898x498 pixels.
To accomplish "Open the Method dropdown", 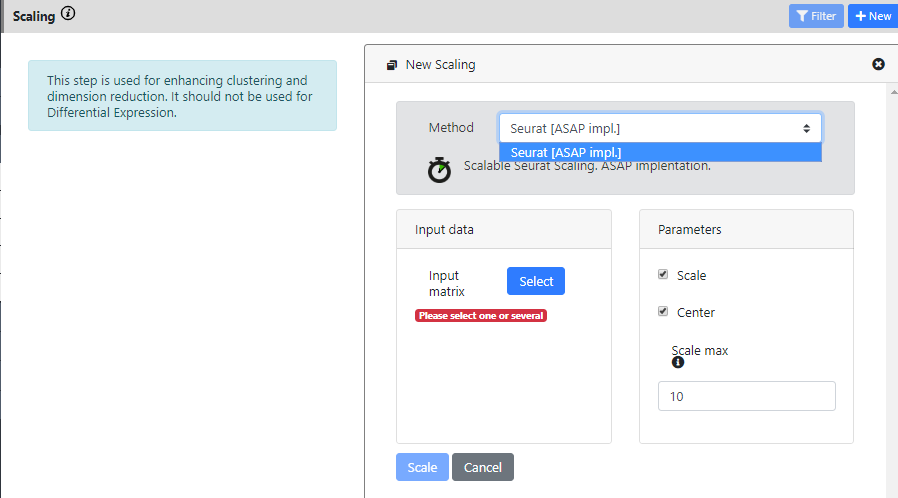I will (x=660, y=128).
